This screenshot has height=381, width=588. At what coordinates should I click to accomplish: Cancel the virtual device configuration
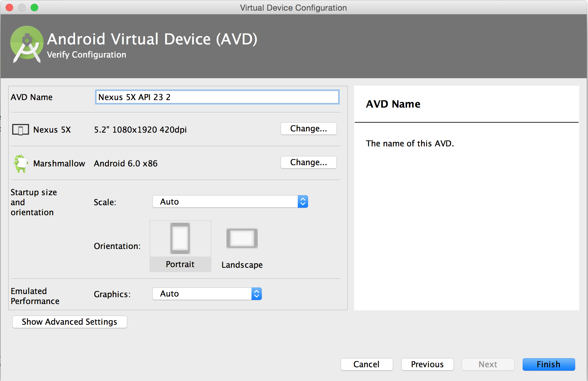(367, 364)
